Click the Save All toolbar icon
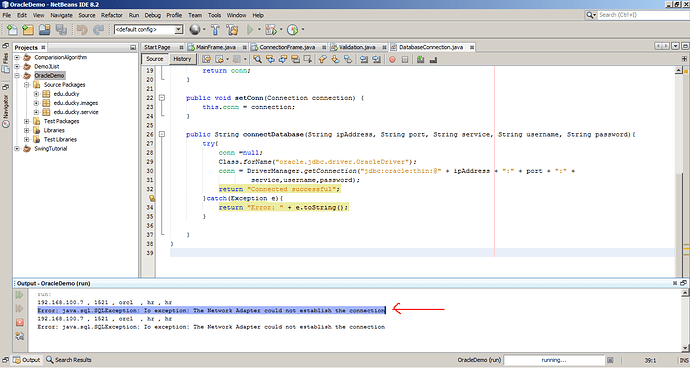 [x=61, y=29]
